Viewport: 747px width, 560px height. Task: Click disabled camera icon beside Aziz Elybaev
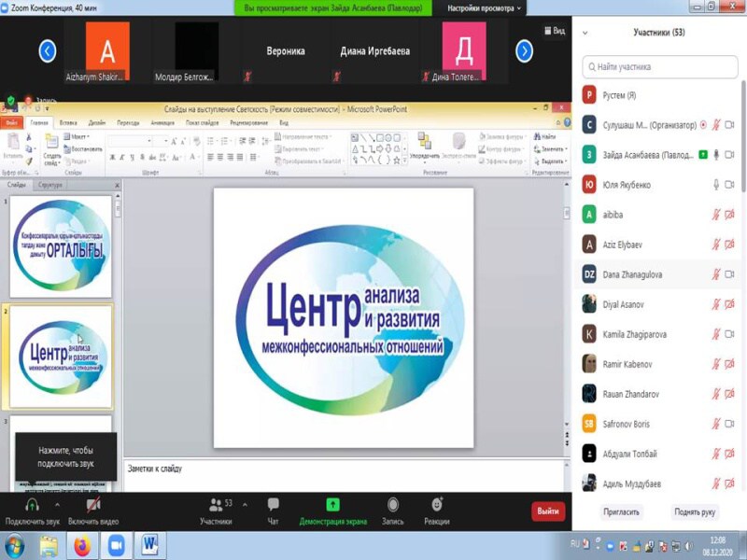(x=729, y=245)
